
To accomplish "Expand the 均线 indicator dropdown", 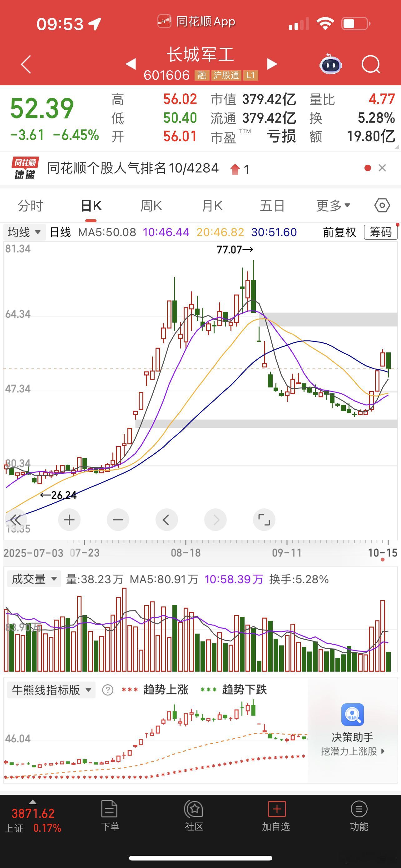I will tap(24, 232).
